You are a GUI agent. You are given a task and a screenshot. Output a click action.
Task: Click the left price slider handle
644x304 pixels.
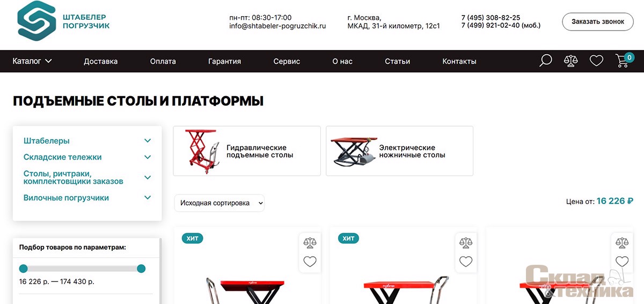tap(23, 269)
